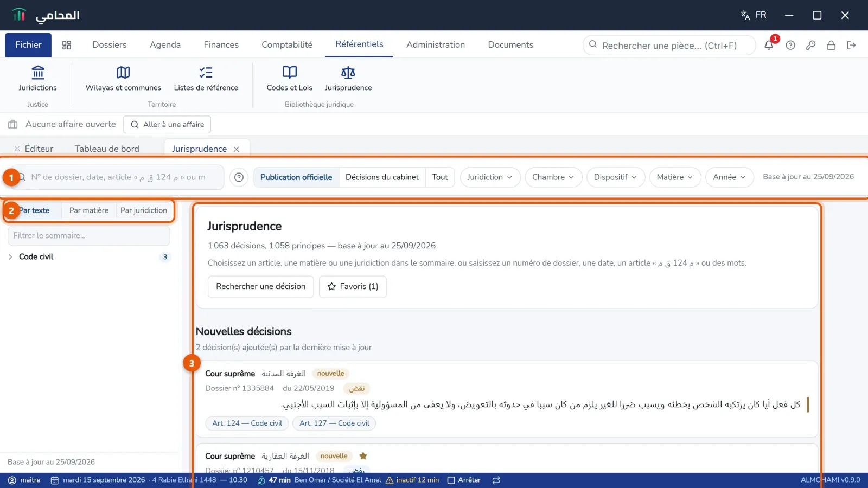
Task: Open notifications bell with red badge
Action: [x=769, y=45]
